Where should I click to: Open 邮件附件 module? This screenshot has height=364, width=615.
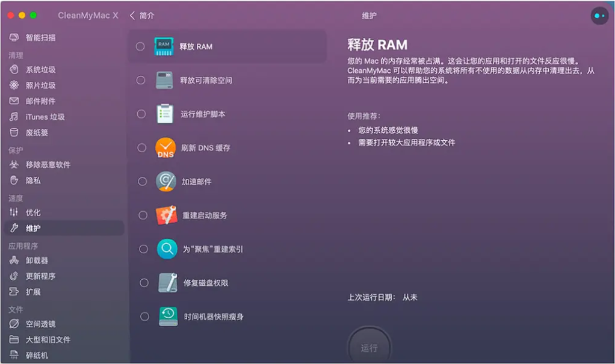point(33,101)
